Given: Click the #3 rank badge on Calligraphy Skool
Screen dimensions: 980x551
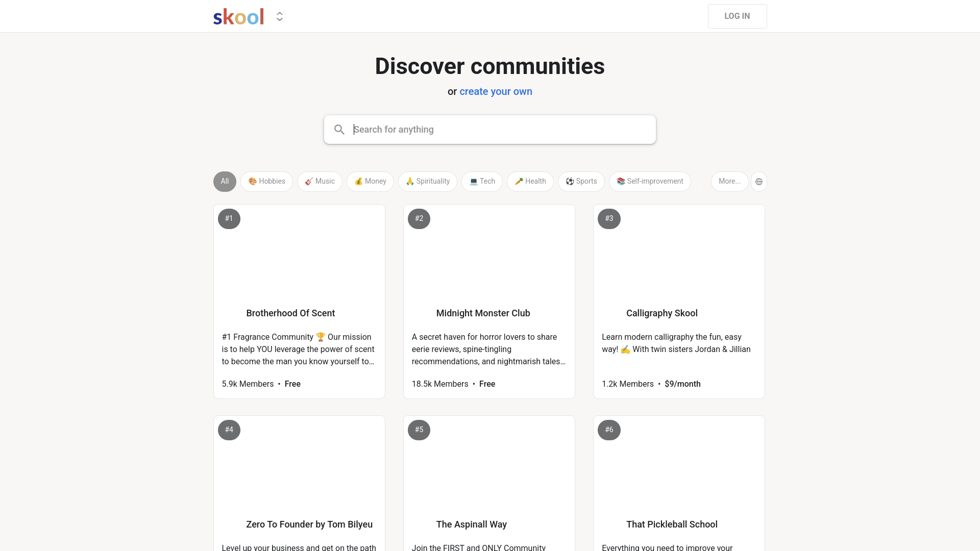Looking at the screenshot, I should (609, 219).
